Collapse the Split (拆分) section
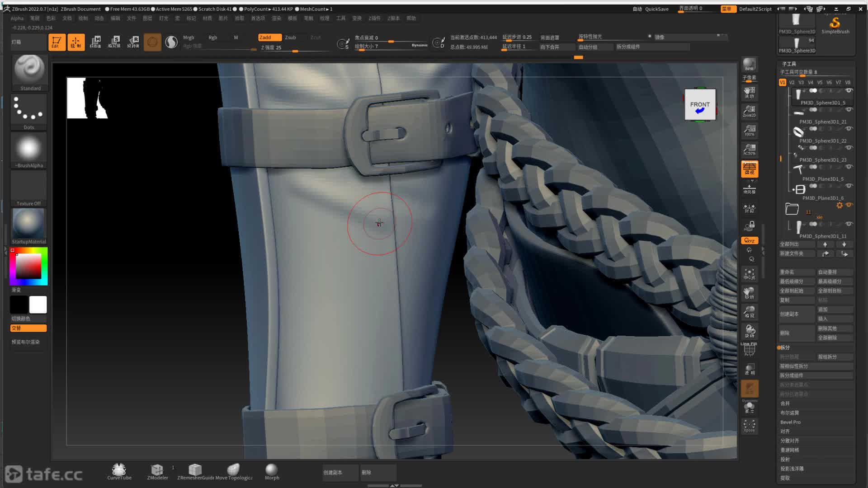 tap(785, 347)
